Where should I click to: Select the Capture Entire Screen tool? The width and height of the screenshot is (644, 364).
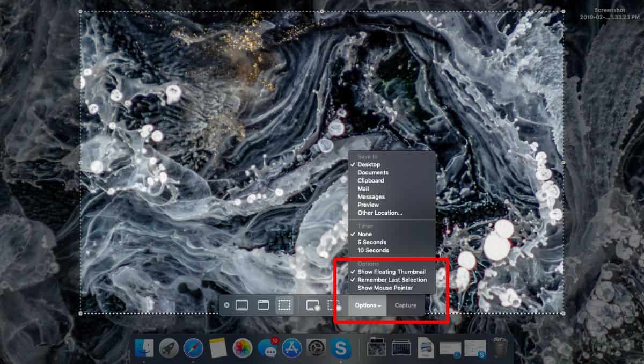pyautogui.click(x=241, y=305)
